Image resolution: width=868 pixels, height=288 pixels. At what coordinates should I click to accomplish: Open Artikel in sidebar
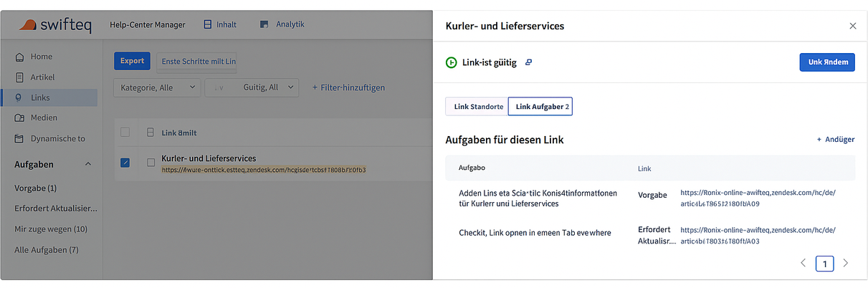pos(42,77)
